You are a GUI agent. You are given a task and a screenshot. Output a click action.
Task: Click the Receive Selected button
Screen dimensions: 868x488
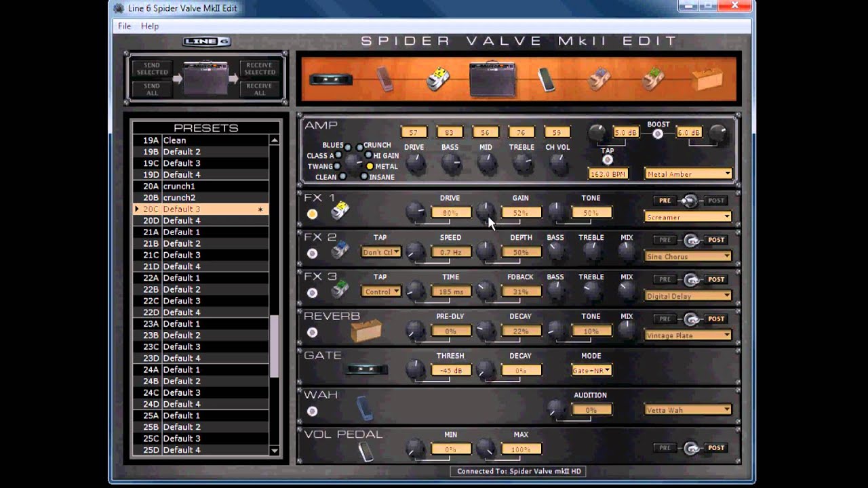coord(260,68)
